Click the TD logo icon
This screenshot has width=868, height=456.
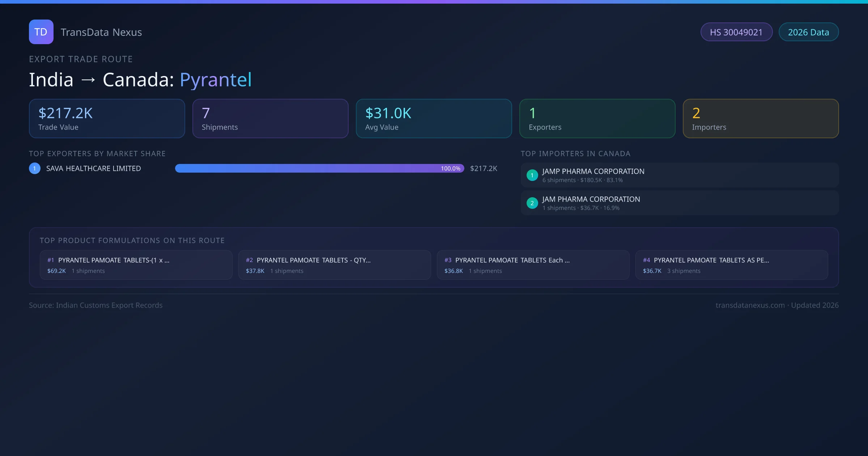(x=41, y=32)
